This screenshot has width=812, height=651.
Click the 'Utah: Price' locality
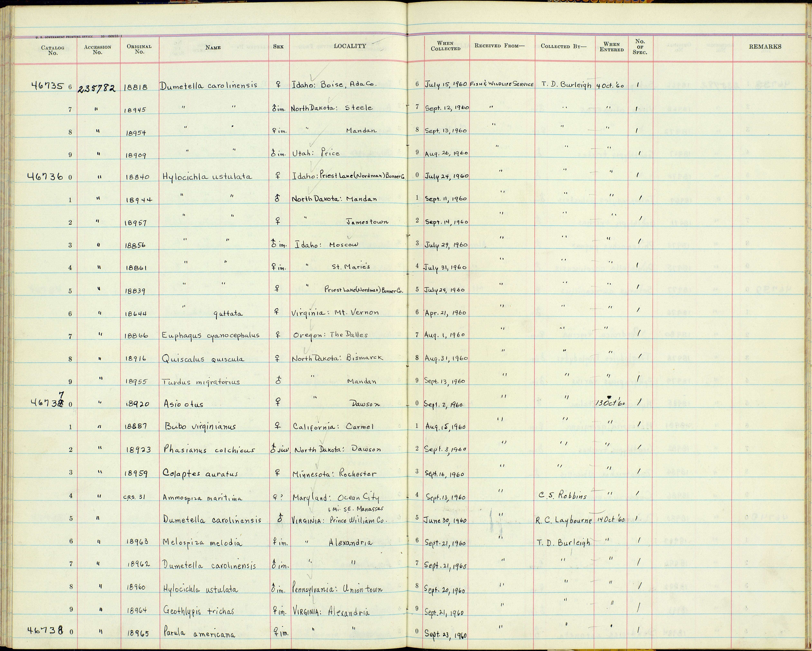[x=316, y=153]
